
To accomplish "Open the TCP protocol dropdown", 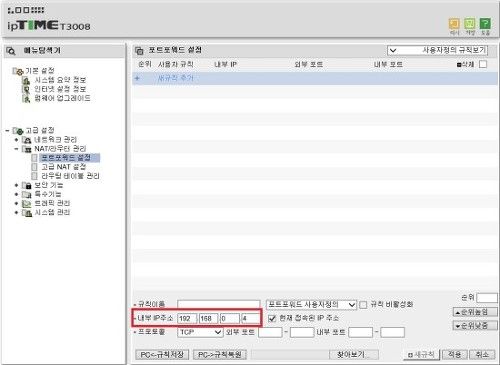I will pos(200,332).
